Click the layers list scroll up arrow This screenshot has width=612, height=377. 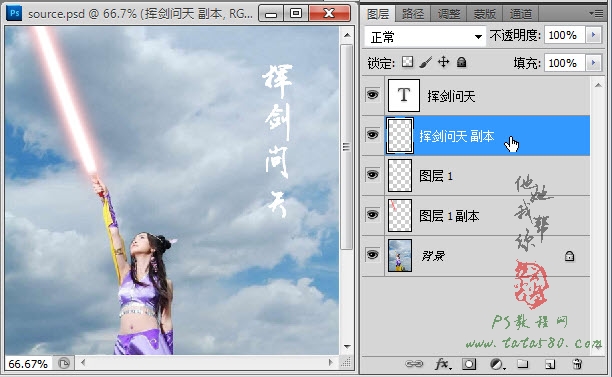(598, 85)
